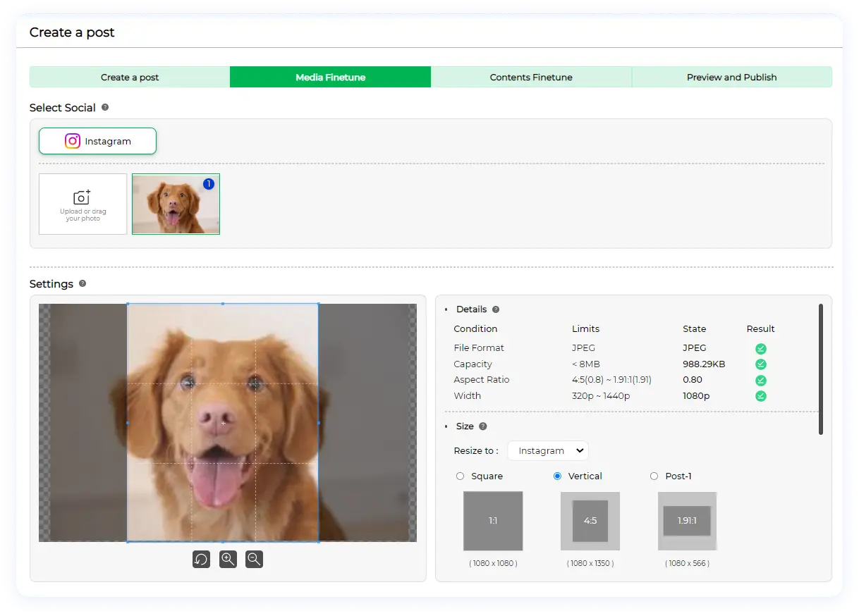Image resolution: width=859 pixels, height=616 pixels.
Task: Zoom in using the magnifier plus icon
Action: pos(228,559)
